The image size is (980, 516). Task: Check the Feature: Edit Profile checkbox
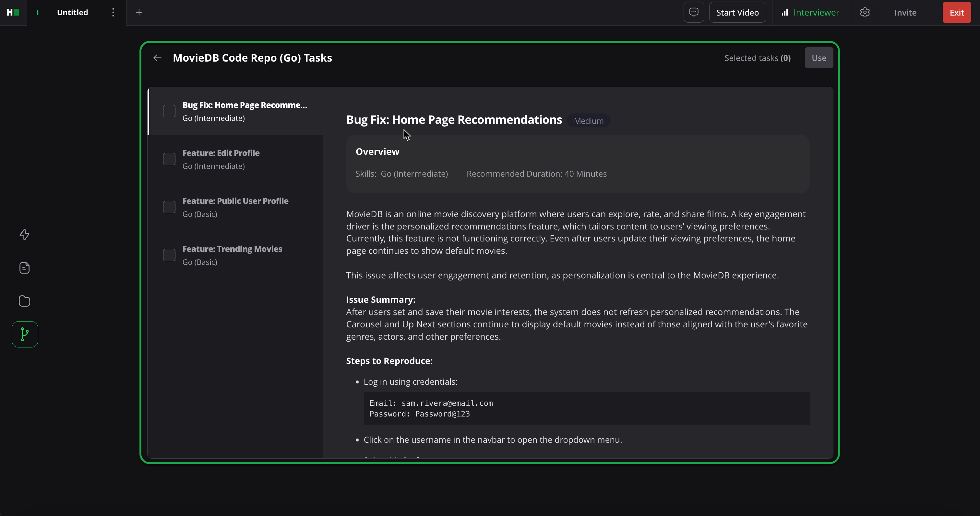[x=169, y=159]
